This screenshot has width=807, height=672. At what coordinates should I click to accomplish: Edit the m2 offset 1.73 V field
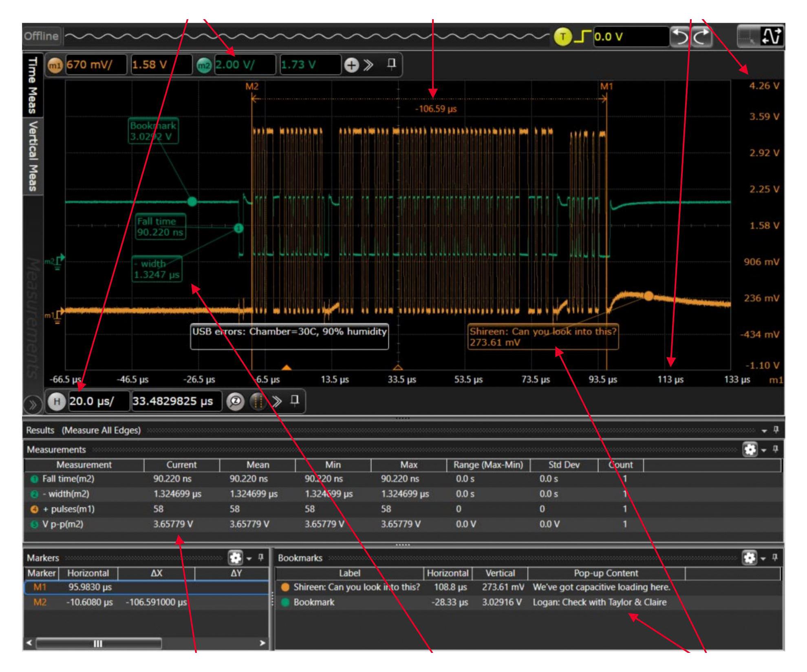click(x=310, y=65)
